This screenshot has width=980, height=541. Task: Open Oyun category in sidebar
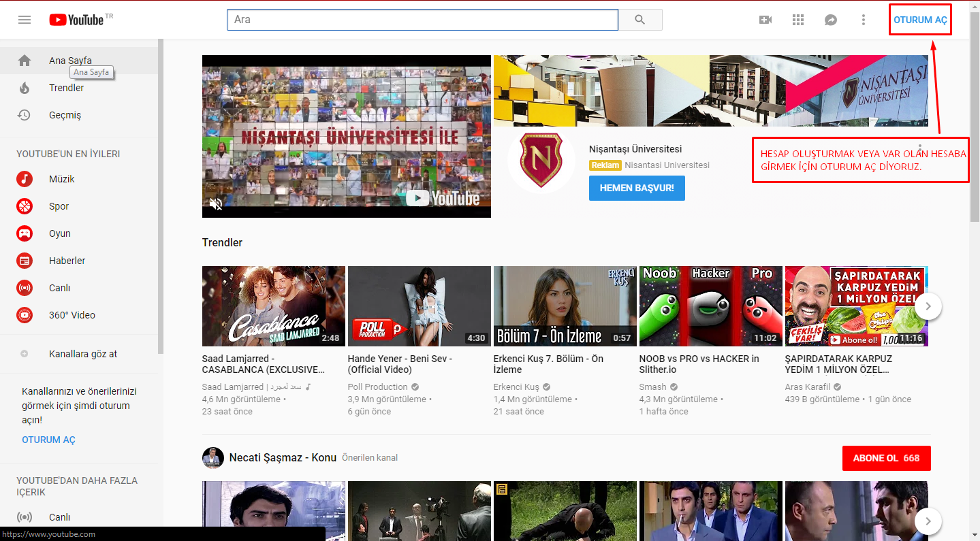click(x=79, y=233)
